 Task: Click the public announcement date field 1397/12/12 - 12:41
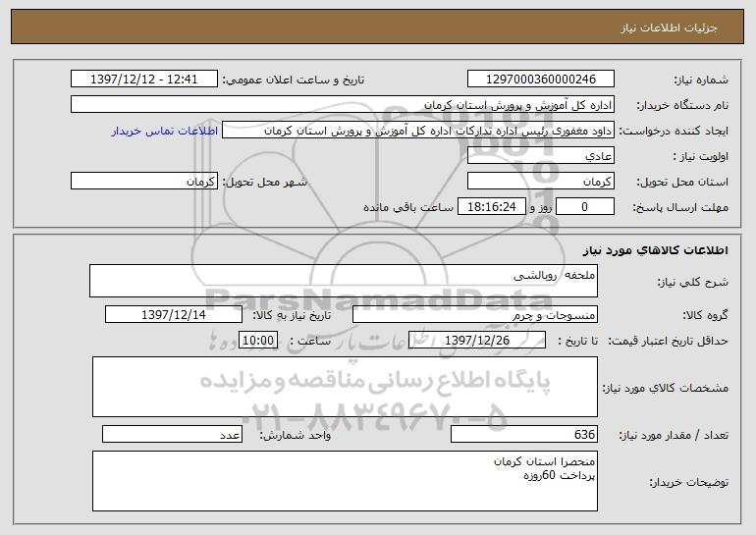144,80
